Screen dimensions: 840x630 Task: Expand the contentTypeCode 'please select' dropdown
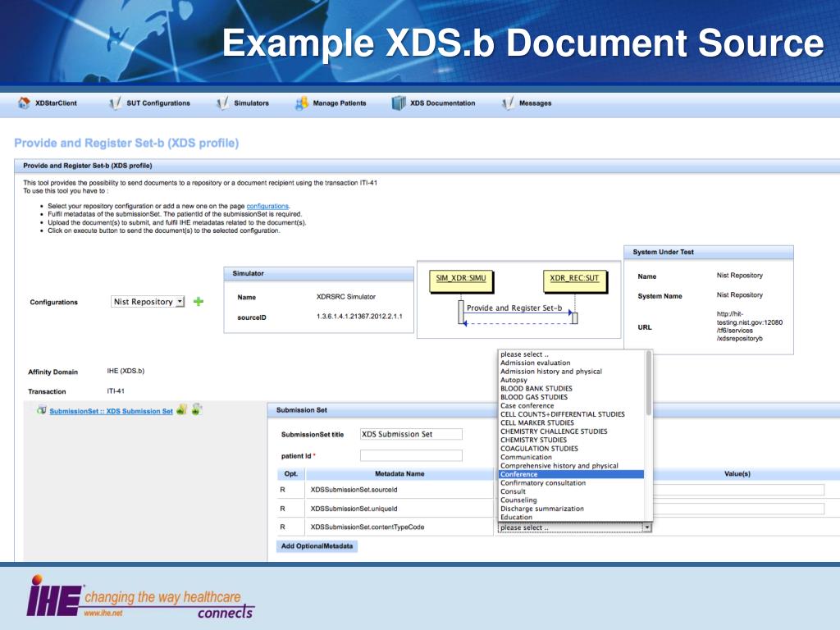[x=574, y=527]
